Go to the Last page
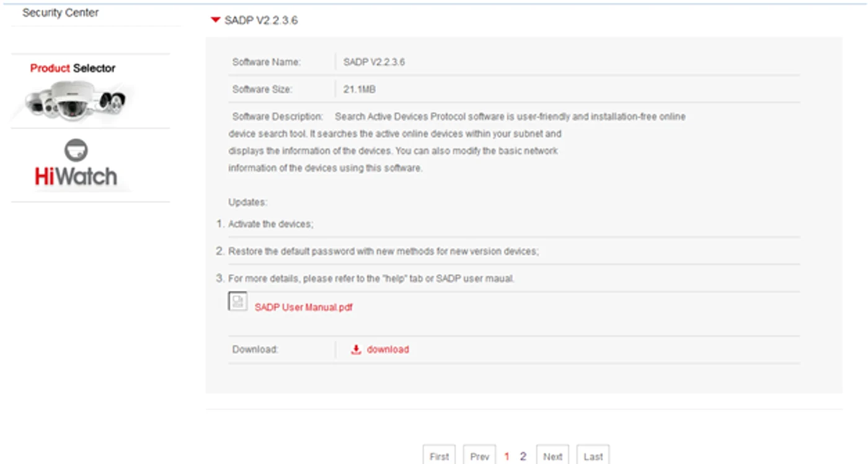The height and width of the screenshot is (464, 868). tap(593, 456)
